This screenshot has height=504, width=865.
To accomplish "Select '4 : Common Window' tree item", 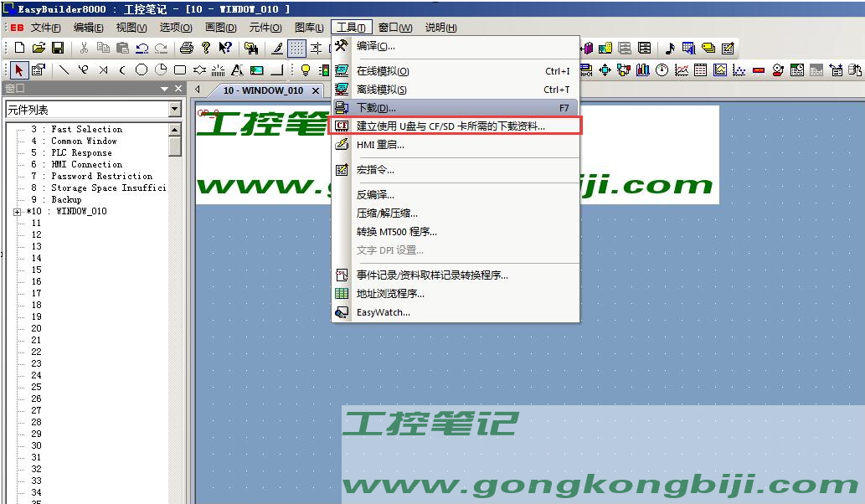I will 74,141.
